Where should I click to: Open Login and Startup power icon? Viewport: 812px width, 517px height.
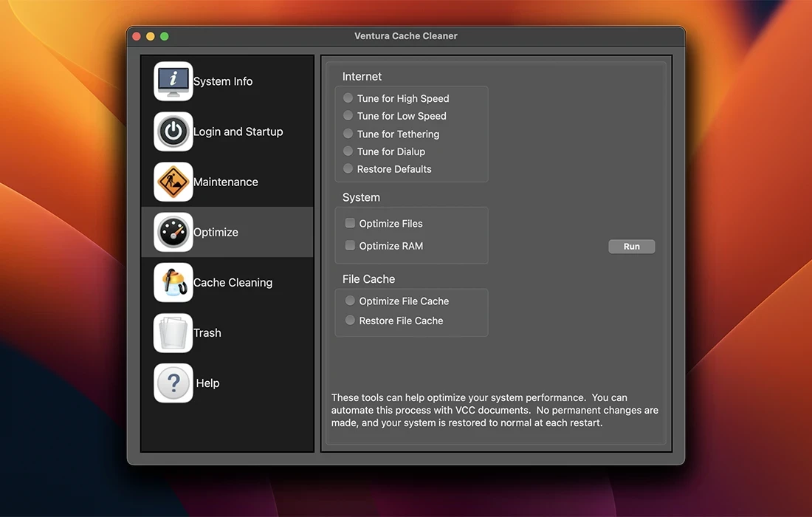pyautogui.click(x=173, y=131)
